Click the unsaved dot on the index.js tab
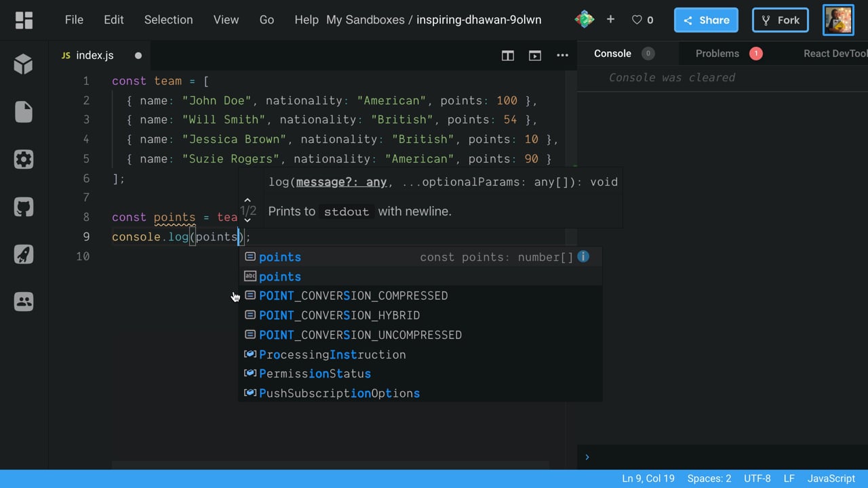Viewport: 868px width, 488px height. click(x=138, y=56)
